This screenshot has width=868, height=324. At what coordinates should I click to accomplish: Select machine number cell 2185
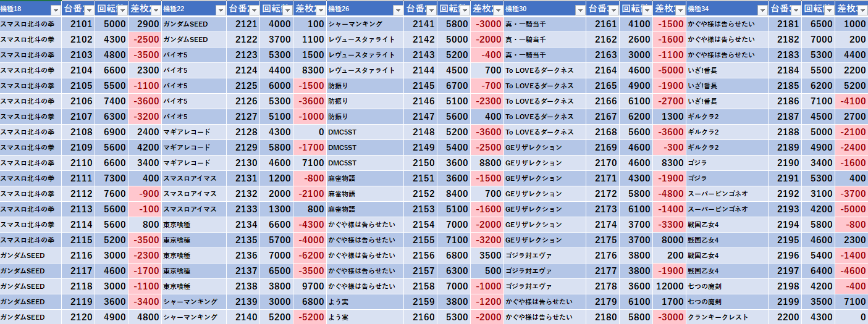[785, 86]
